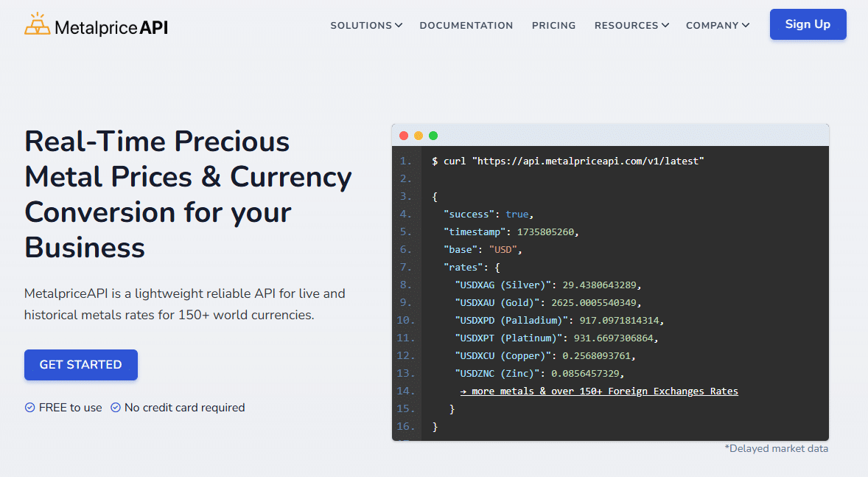Click the FREE to use text
Image resolution: width=868 pixels, height=477 pixels.
[70, 408]
